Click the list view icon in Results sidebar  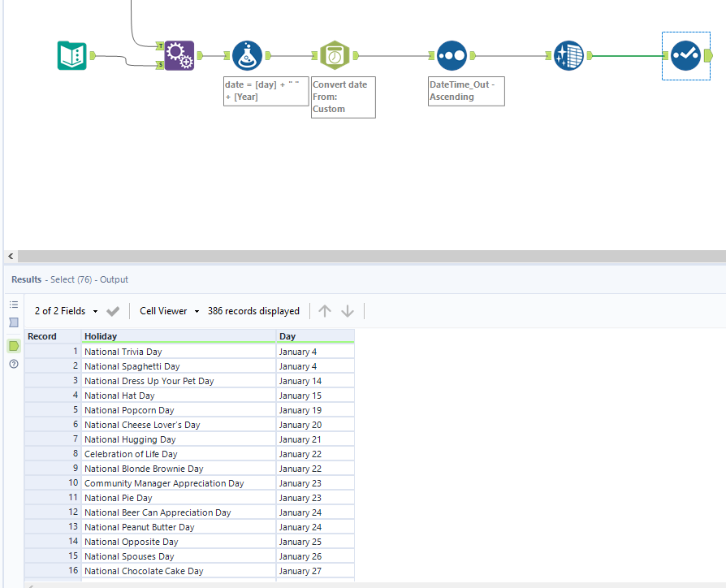(14, 302)
